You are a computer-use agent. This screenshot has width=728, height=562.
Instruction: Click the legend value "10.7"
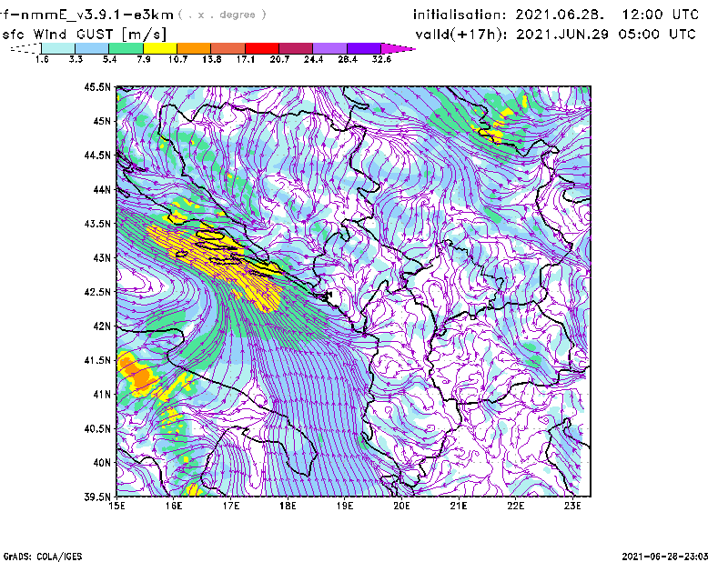pos(177,59)
